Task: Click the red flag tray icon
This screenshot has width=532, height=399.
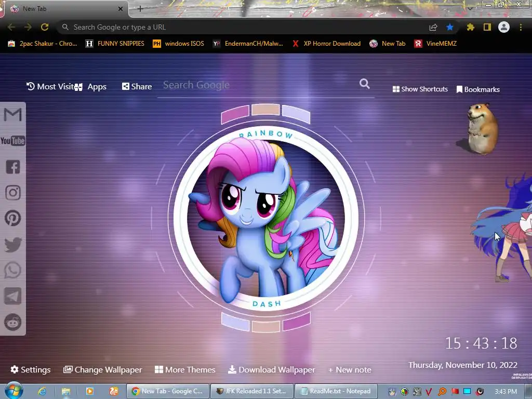Action: tap(455, 392)
